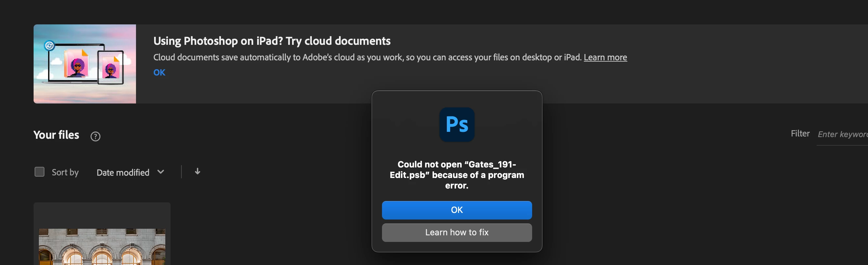Click the Your files help question mark icon
This screenshot has height=265, width=868.
click(x=95, y=136)
